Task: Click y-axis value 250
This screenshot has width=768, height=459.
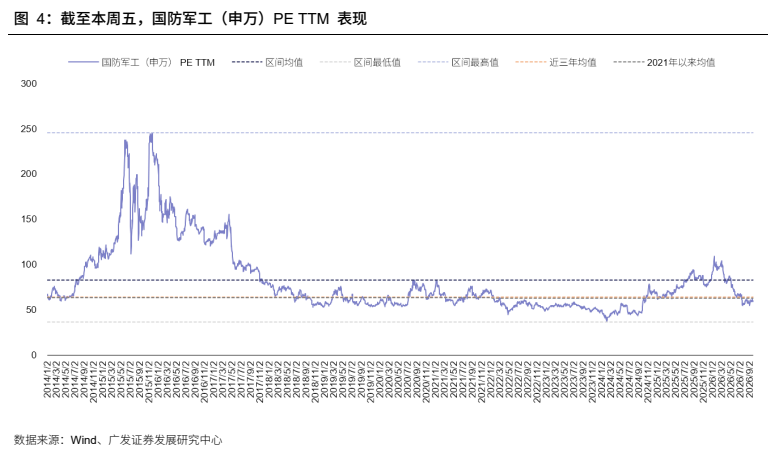Action: [28, 129]
